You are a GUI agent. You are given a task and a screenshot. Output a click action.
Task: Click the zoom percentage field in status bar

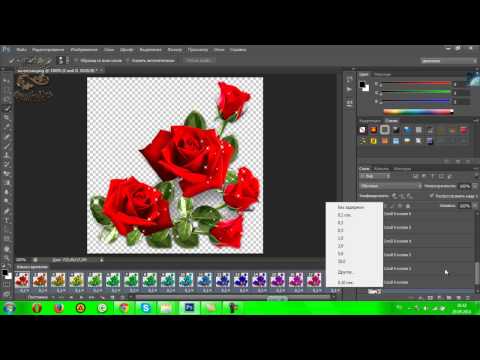[21, 260]
